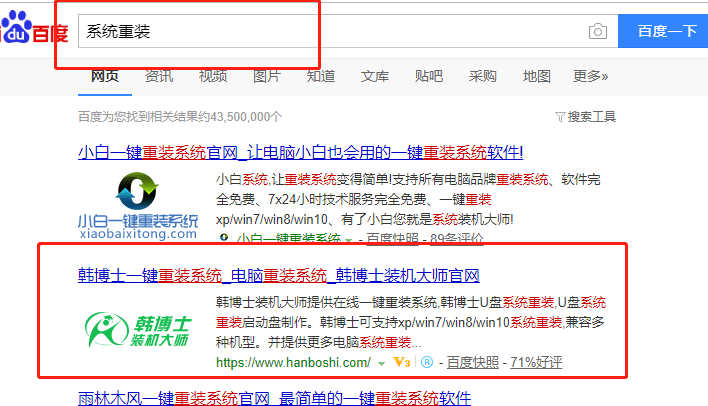Image resolution: width=708 pixels, height=406 pixels.
Task: Open the 贴吧 tab
Action: coord(429,76)
